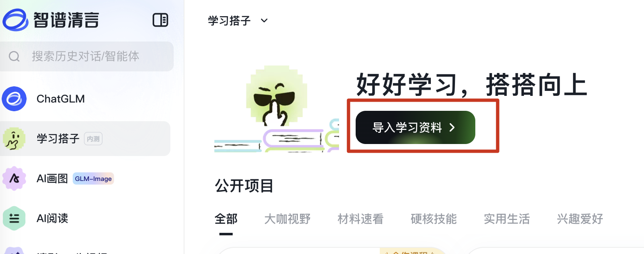Click the 学习搭子 pixel face icon

point(14,139)
